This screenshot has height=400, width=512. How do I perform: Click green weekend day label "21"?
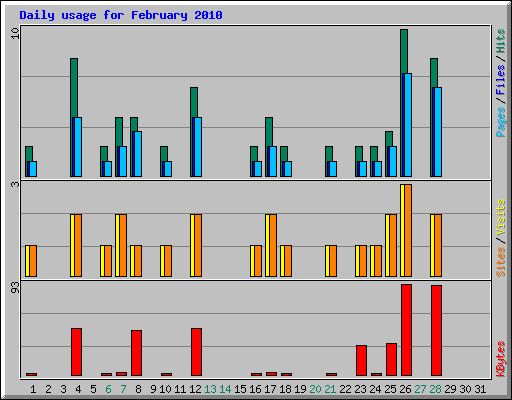pyautogui.click(x=330, y=389)
